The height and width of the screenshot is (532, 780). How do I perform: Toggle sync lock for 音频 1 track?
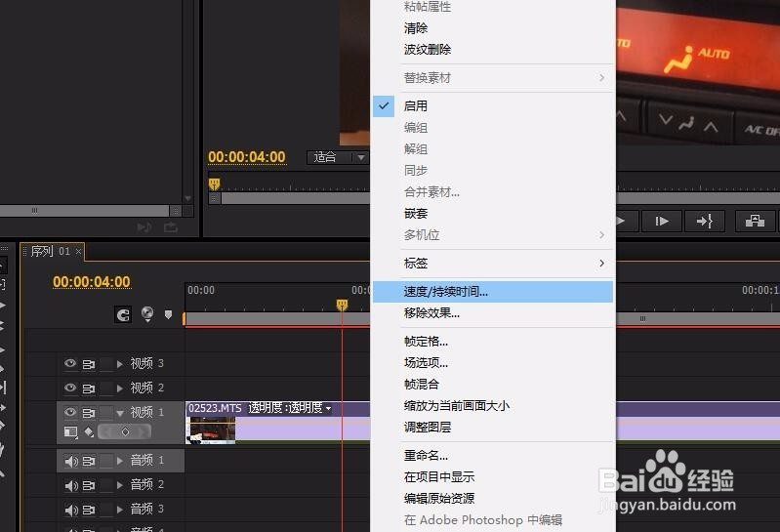(x=89, y=461)
